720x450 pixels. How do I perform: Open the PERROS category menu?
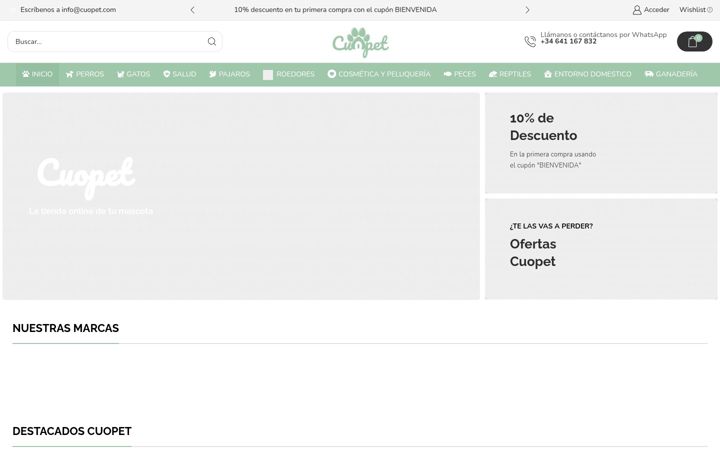pos(85,74)
